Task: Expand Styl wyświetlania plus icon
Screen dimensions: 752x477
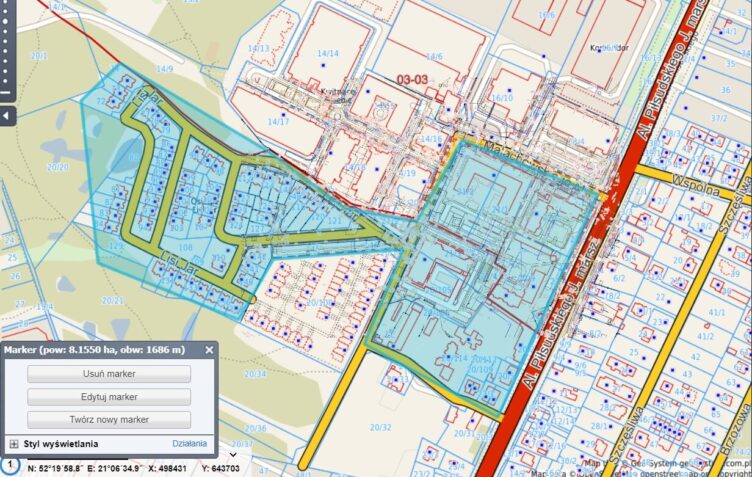Action: (x=14, y=443)
